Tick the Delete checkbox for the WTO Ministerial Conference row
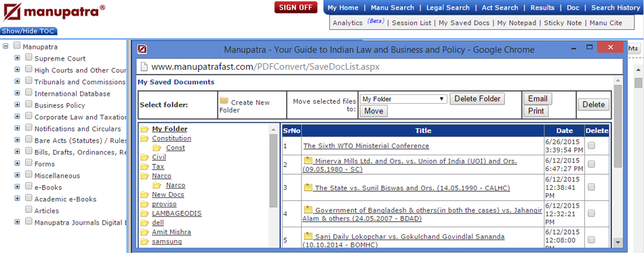The height and width of the screenshot is (253, 644). pyautogui.click(x=591, y=145)
